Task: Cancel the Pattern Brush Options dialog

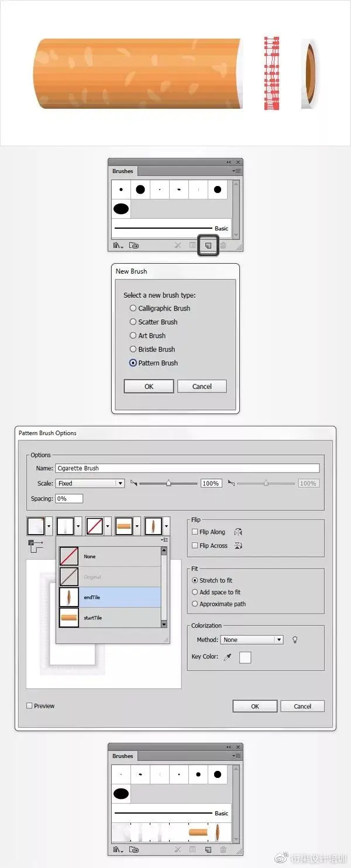Action: [302, 706]
